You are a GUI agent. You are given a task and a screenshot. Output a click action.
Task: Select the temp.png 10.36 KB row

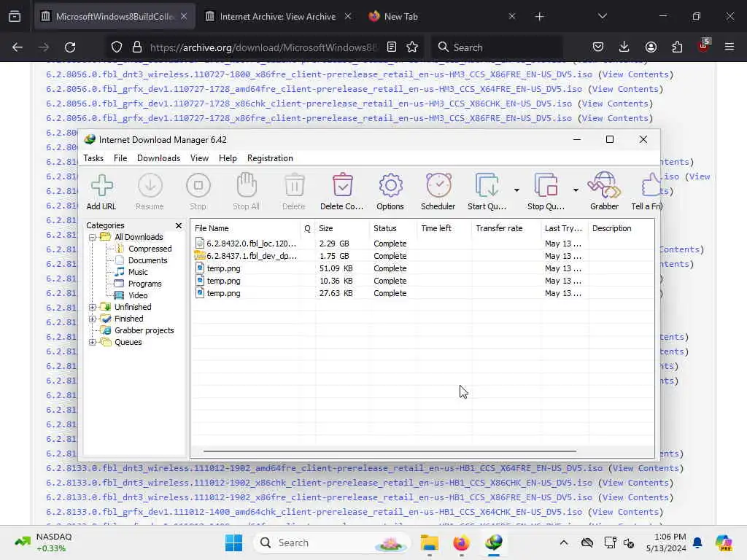(422, 281)
